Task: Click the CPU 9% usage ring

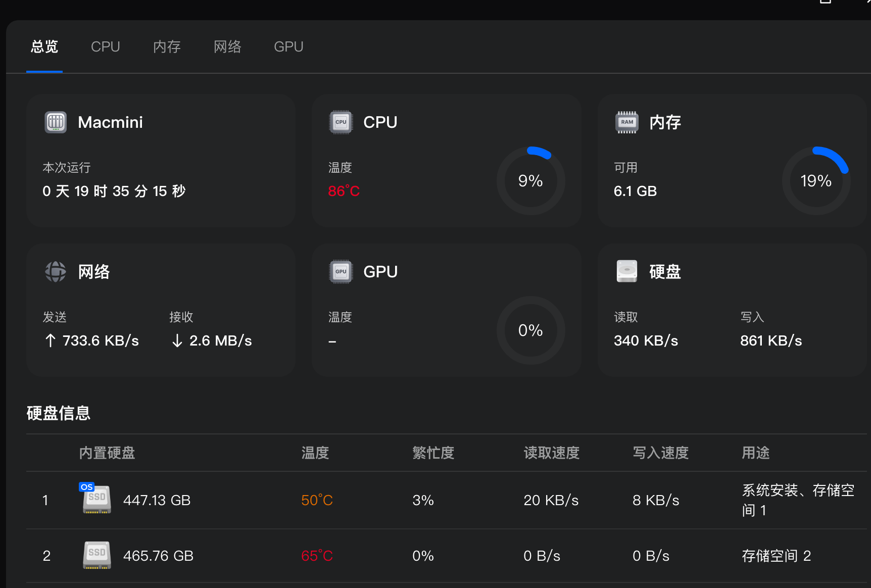Action: click(x=530, y=181)
